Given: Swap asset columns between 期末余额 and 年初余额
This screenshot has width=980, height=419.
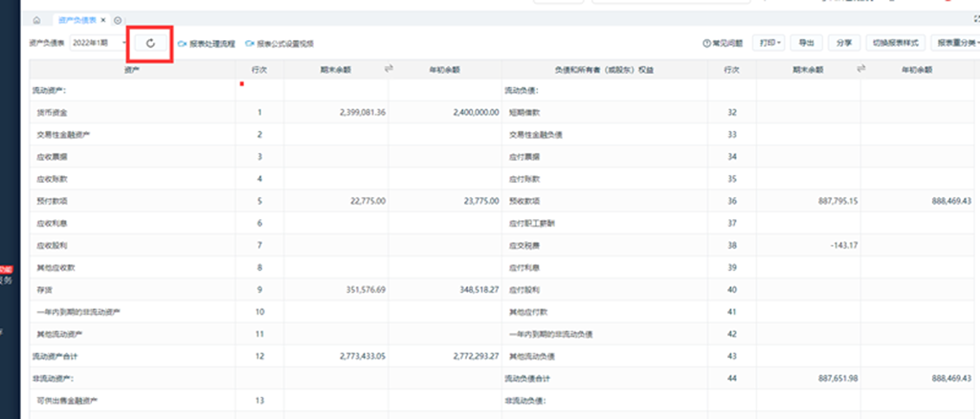Looking at the screenshot, I should (389, 69).
